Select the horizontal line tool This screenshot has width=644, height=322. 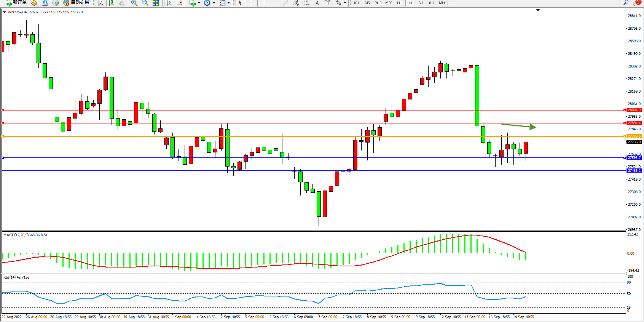(x=274, y=3)
